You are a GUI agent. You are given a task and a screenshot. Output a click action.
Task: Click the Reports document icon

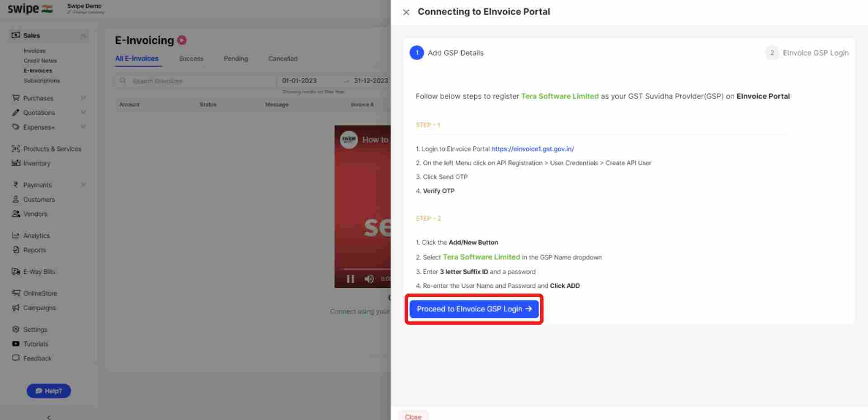(x=16, y=250)
